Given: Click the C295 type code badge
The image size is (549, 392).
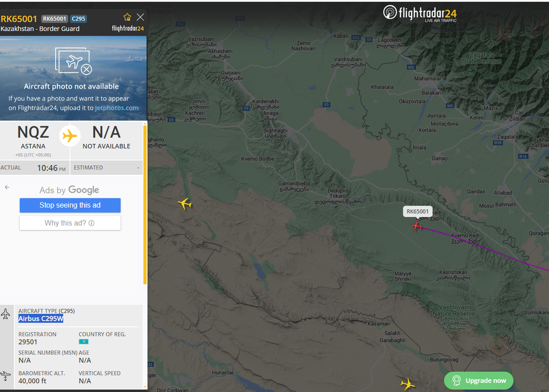Looking at the screenshot, I should (78, 19).
